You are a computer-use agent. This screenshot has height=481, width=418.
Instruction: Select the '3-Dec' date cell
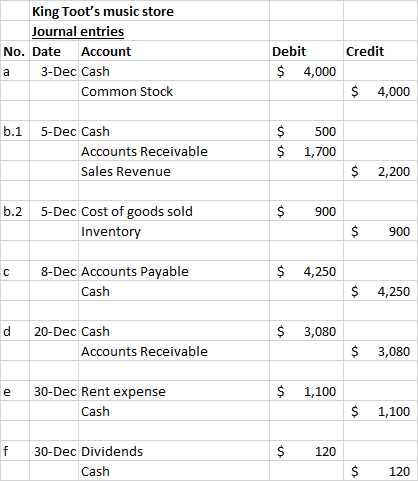click(54, 71)
